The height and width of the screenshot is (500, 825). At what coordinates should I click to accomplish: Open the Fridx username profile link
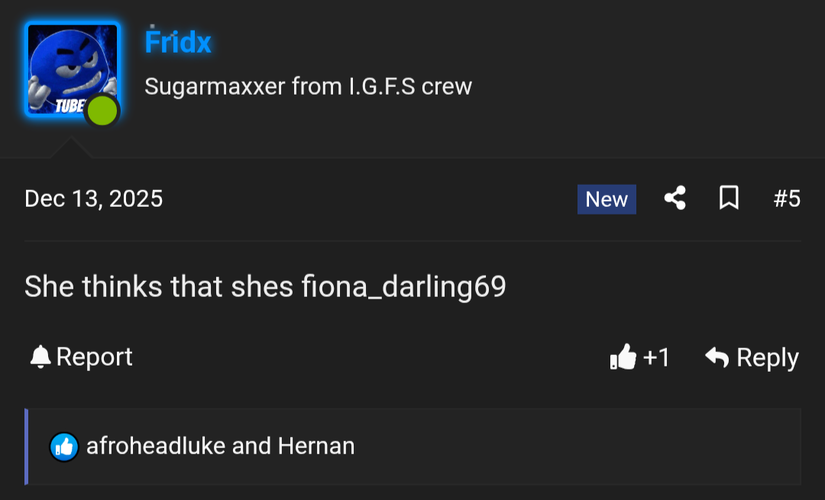[178, 43]
